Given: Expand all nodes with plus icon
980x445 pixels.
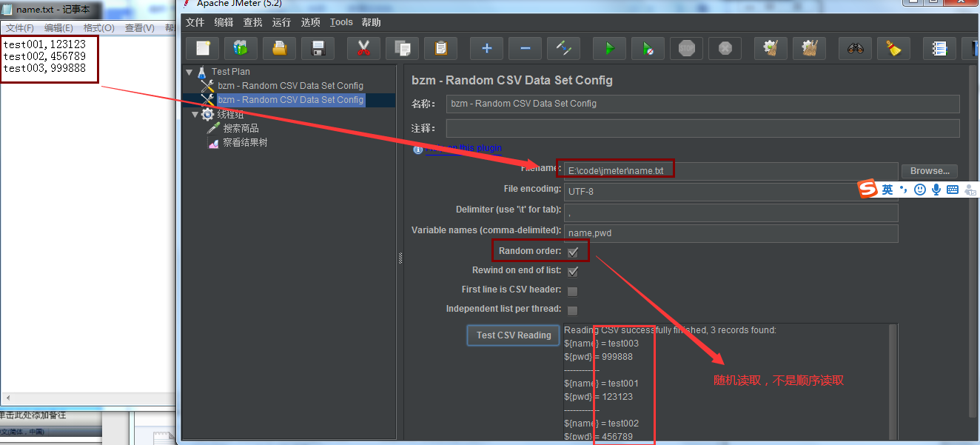Looking at the screenshot, I should pyautogui.click(x=486, y=49).
